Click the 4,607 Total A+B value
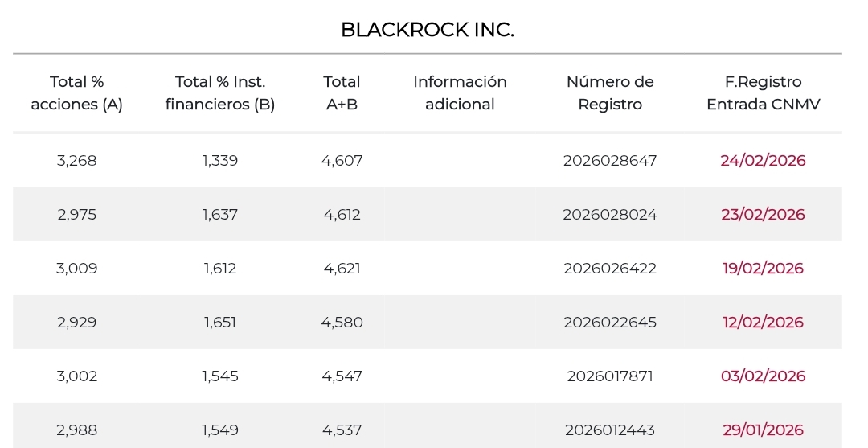 click(x=342, y=161)
